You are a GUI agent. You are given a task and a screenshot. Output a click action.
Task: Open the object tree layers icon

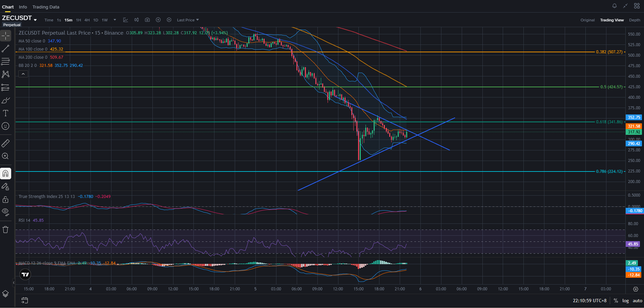(5, 293)
